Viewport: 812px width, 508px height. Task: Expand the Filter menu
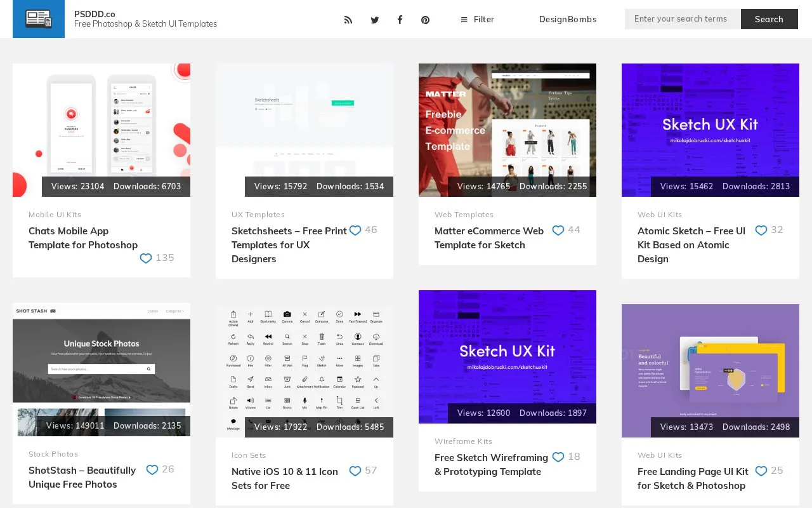click(x=477, y=20)
